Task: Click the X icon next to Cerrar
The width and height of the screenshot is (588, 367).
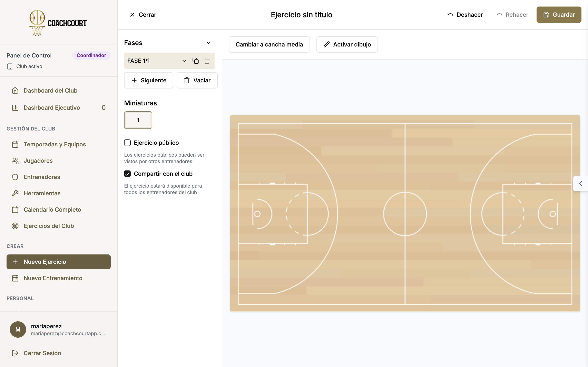Action: [x=132, y=15]
